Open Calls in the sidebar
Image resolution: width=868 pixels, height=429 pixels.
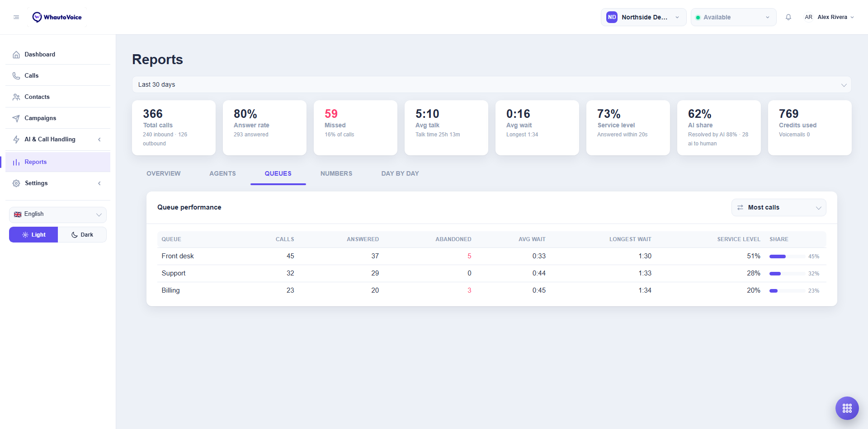point(58,76)
